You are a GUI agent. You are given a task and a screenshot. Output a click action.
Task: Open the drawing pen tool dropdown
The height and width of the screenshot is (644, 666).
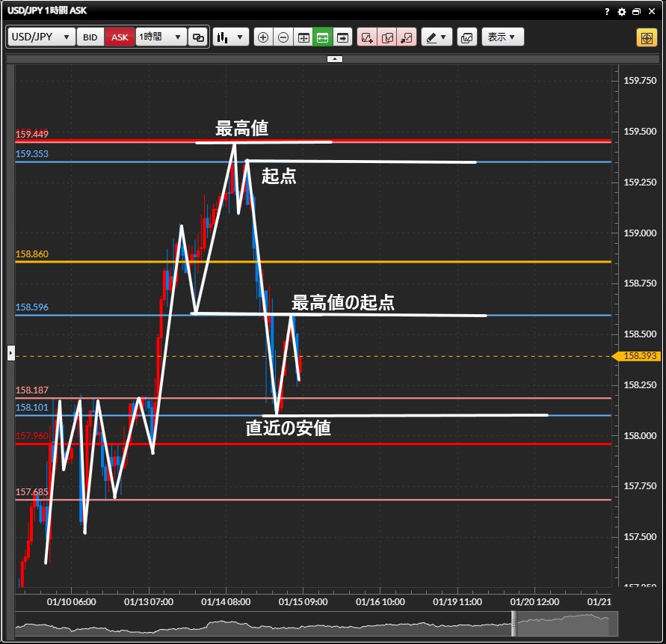coord(437,37)
